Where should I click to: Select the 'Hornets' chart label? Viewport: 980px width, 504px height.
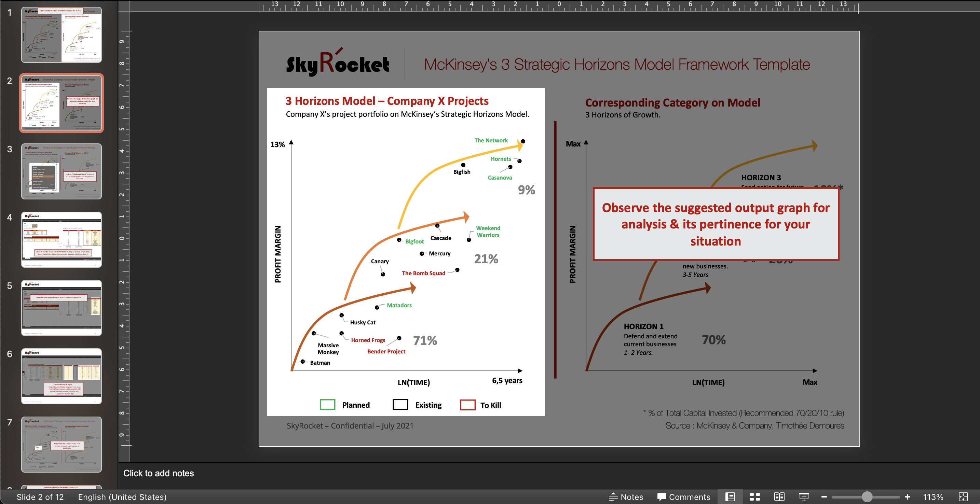point(501,159)
